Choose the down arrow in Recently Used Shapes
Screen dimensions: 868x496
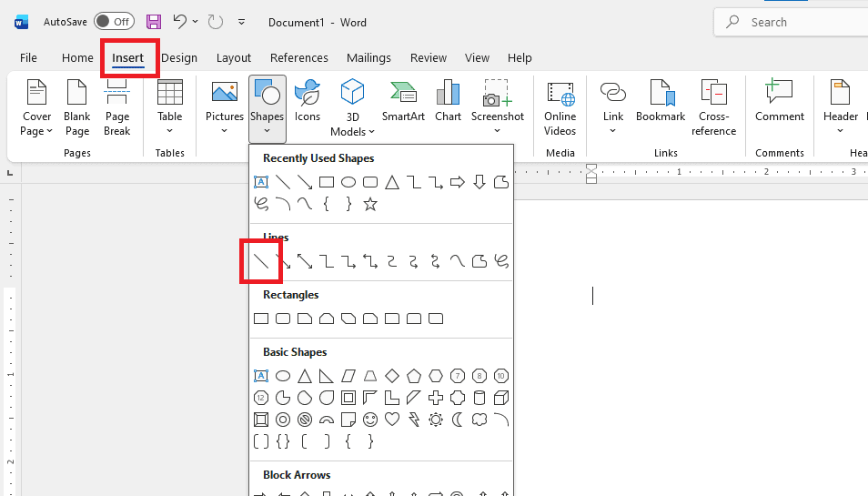coord(479,182)
